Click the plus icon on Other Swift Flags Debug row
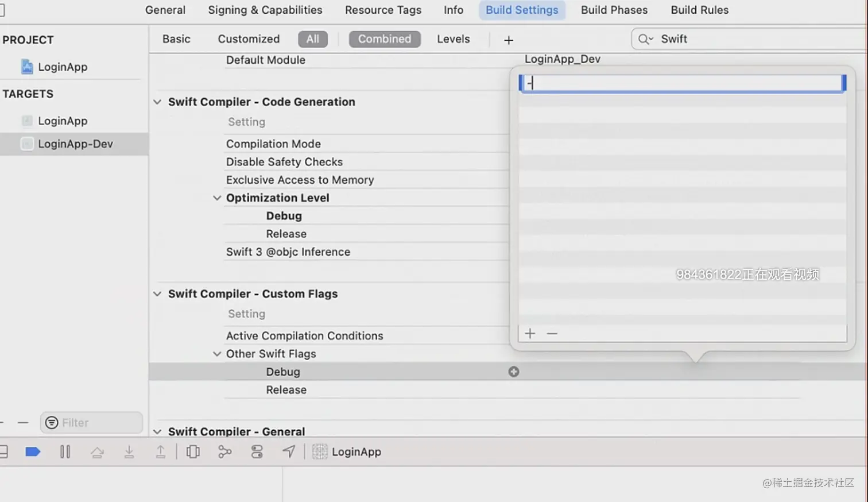Viewport: 868px width, 502px height. (514, 372)
